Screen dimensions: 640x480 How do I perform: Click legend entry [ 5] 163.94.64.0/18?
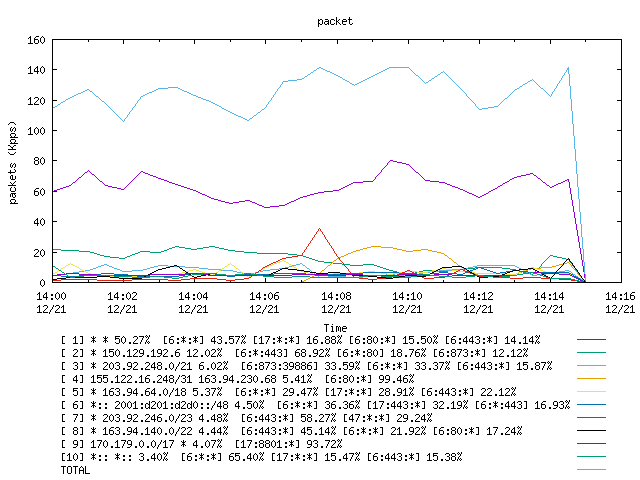click(x=288, y=392)
